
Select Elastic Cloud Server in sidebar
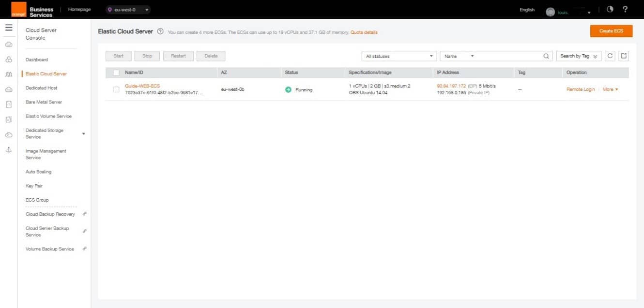(x=46, y=74)
